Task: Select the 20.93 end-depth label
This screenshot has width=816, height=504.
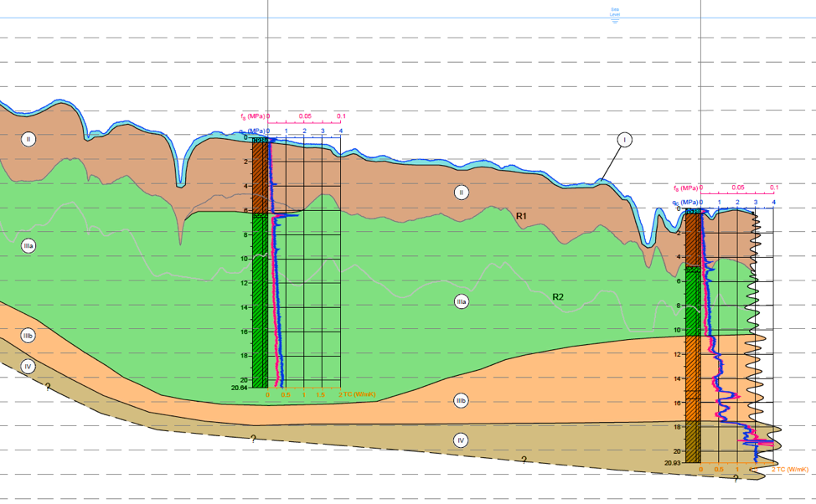Action: click(673, 463)
